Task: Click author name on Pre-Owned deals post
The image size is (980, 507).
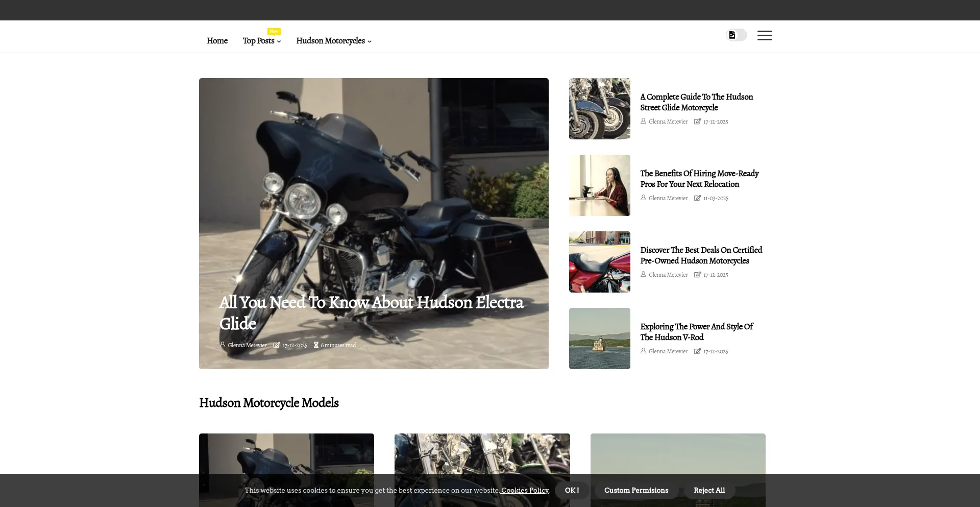Action: tap(668, 275)
